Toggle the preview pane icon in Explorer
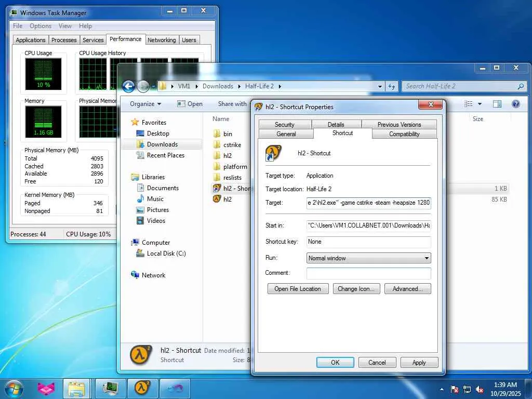This screenshot has height=399, width=532. coord(497,104)
